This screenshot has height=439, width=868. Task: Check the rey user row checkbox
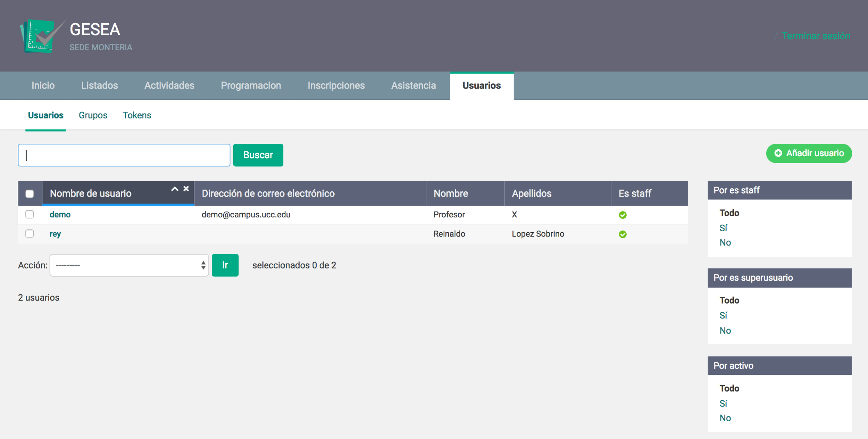click(30, 234)
